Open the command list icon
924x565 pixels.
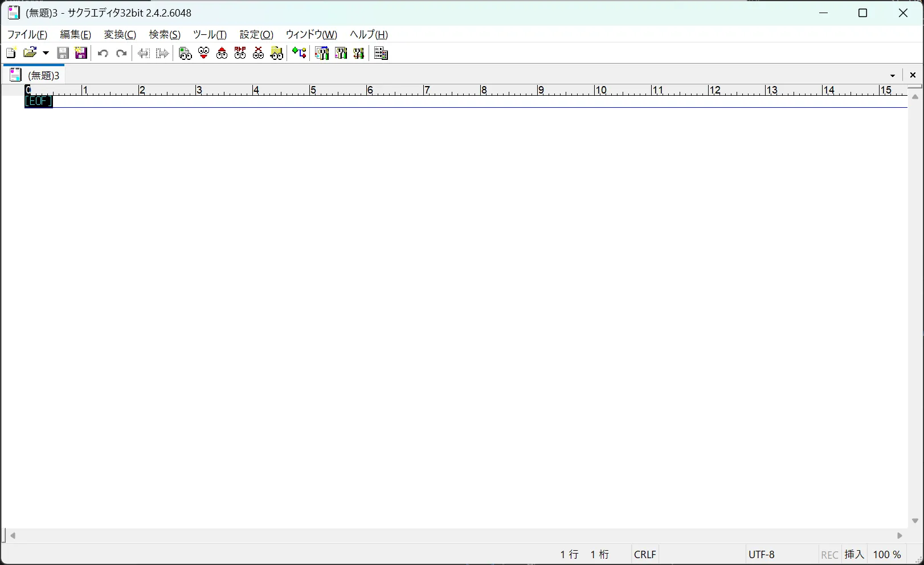381,53
